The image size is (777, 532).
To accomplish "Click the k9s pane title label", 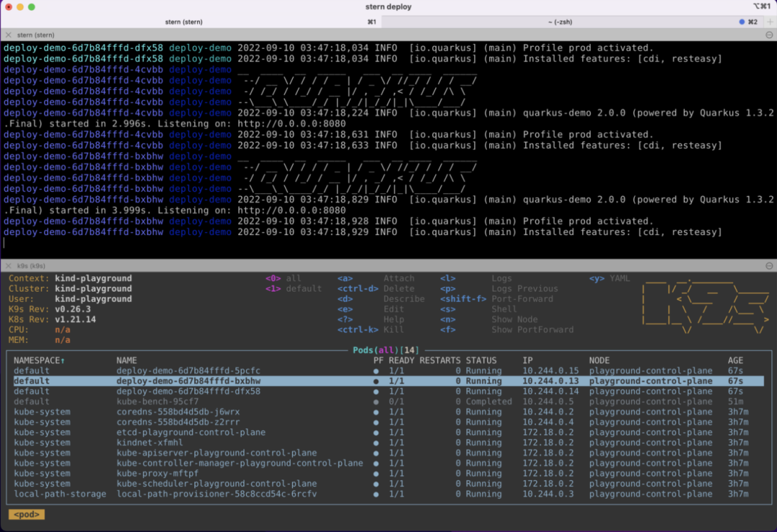I will click(31, 266).
